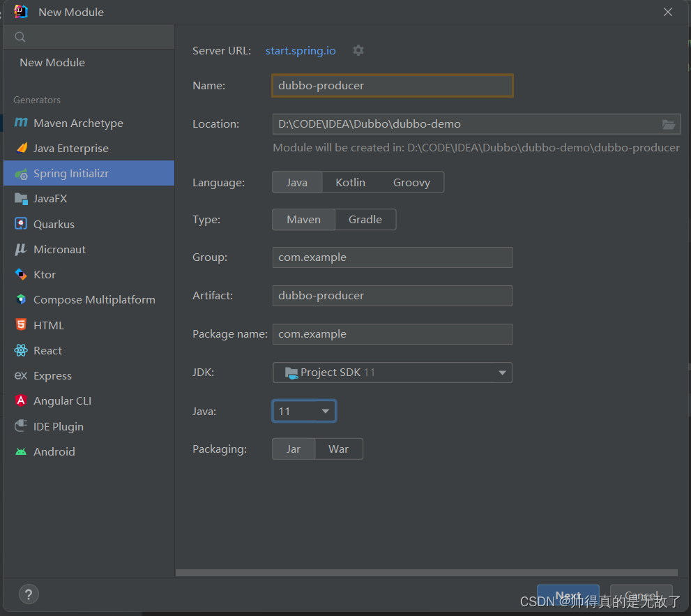The height and width of the screenshot is (616, 691).
Task: Select the Maven Archetype generator icon
Action: click(x=21, y=123)
